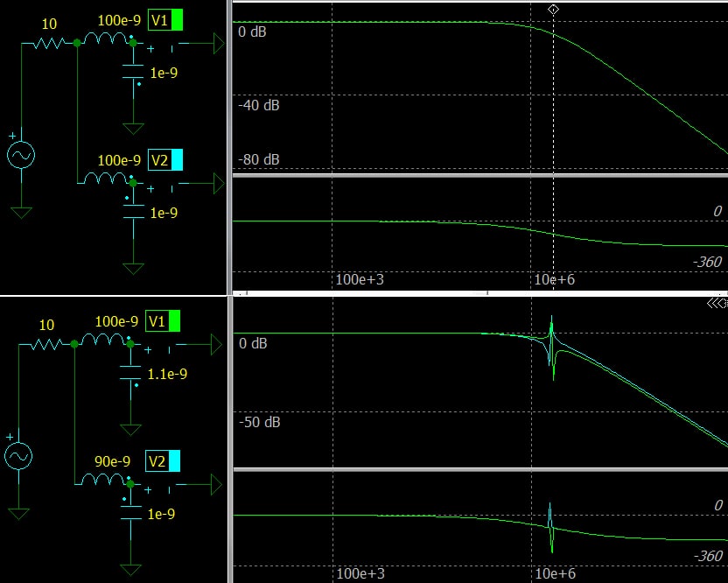728x583 pixels.
Task: Click the 90e-9 inductor value
Action: click(112, 461)
